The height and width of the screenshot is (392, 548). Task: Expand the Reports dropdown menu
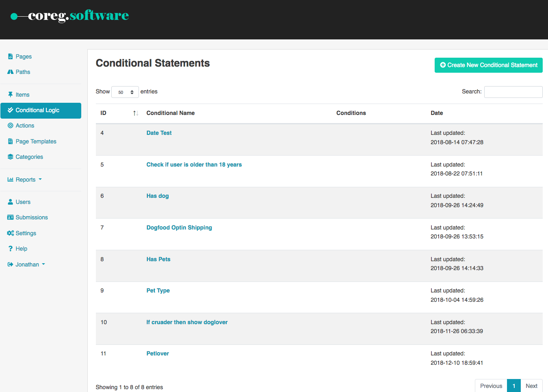tap(25, 180)
